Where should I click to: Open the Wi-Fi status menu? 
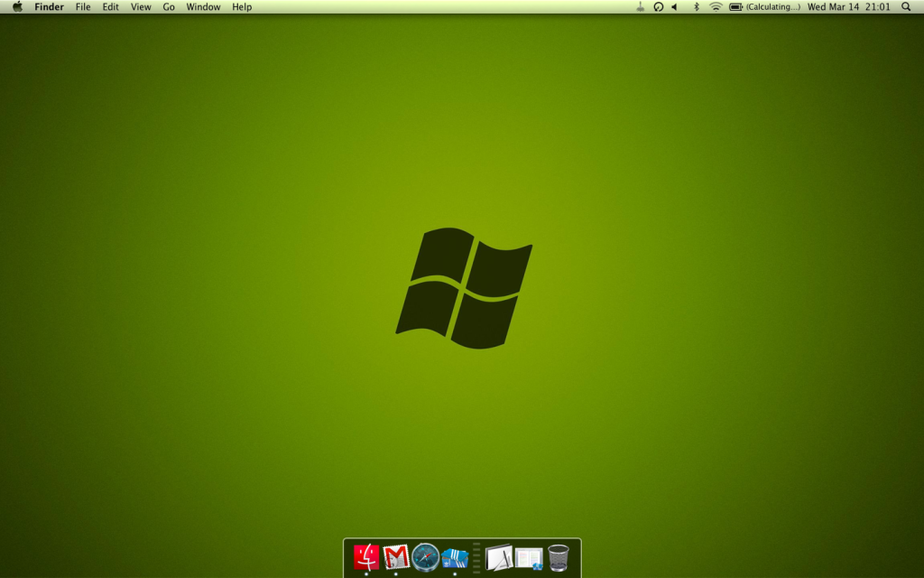[x=716, y=7]
